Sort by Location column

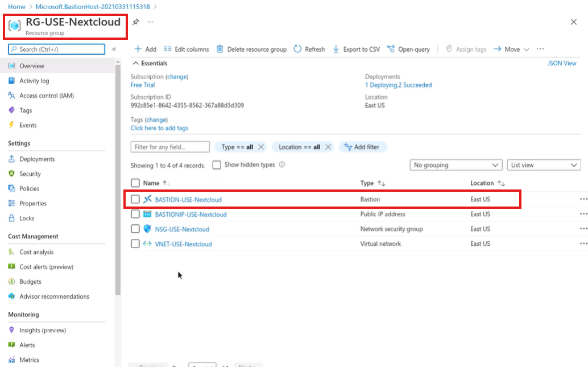[487, 183]
